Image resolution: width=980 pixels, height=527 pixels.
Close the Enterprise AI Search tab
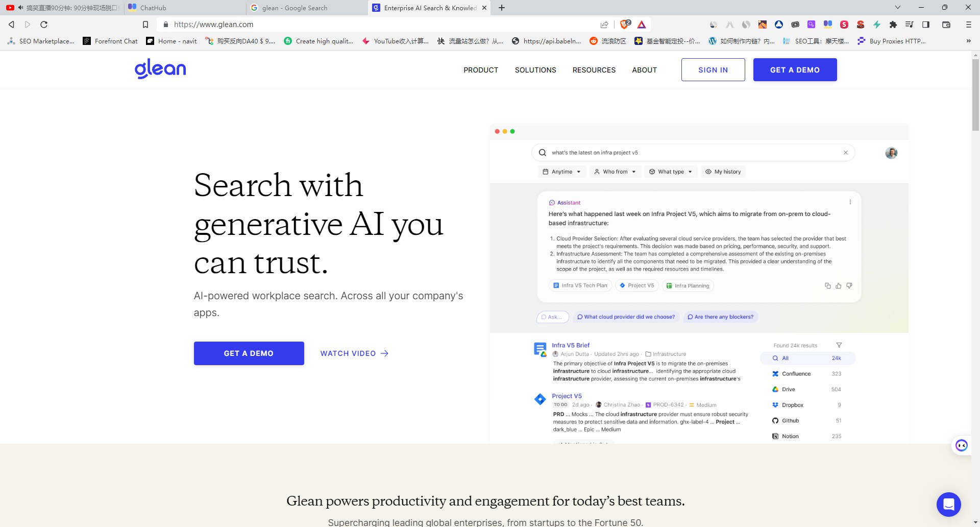point(484,8)
